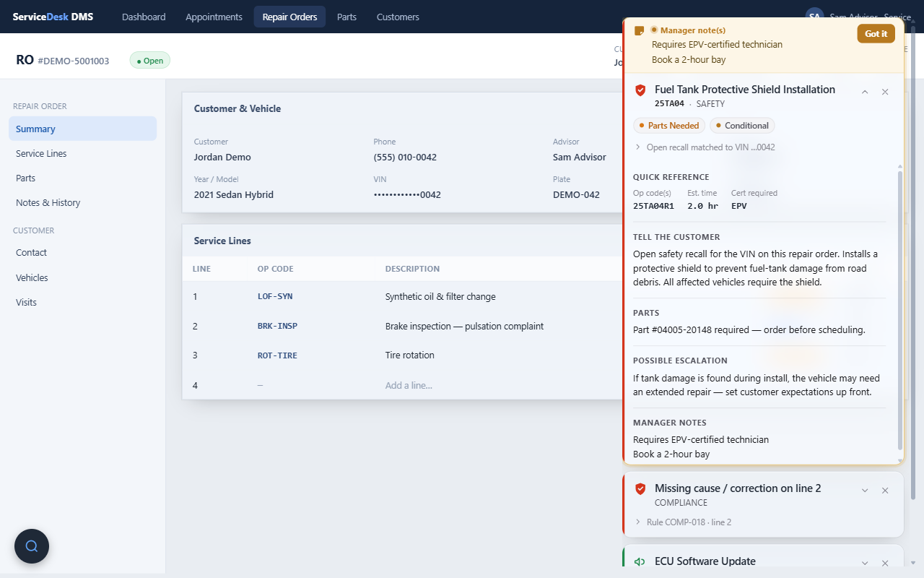Open the Dashboard tab
Viewport: 924px width, 578px height.
point(144,17)
